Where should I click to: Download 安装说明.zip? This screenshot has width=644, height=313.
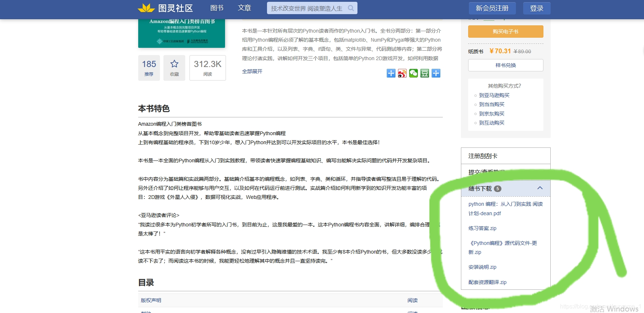click(x=482, y=267)
